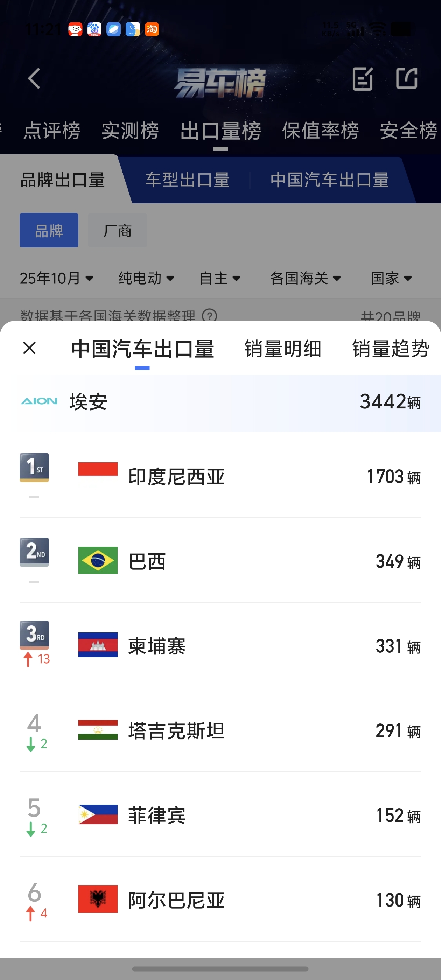Expand the 各国海关 data source dropdown

(x=306, y=278)
